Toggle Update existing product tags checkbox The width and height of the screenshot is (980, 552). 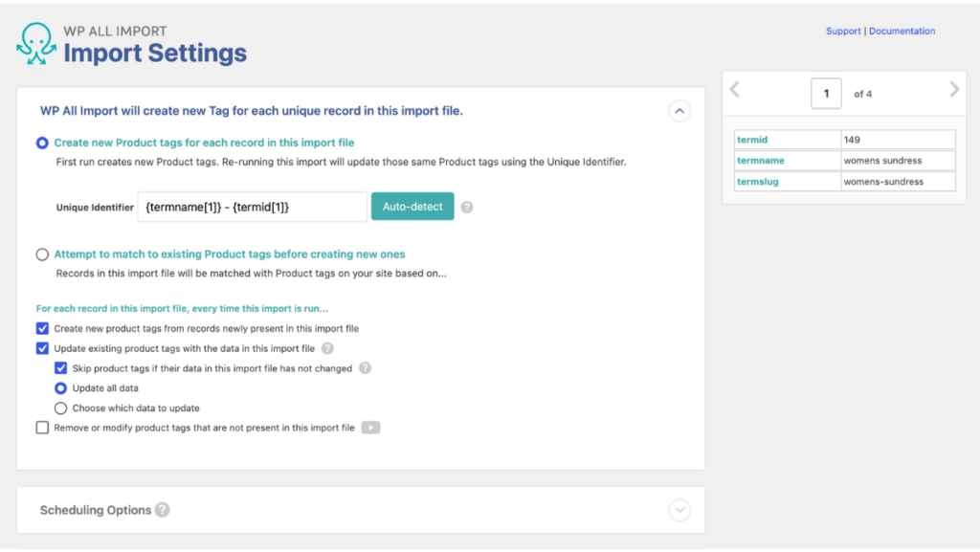click(42, 348)
